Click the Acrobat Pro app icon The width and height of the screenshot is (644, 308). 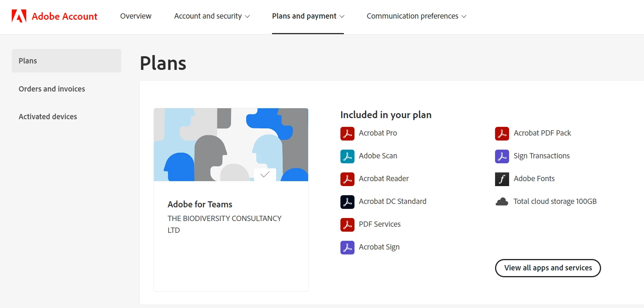(347, 133)
